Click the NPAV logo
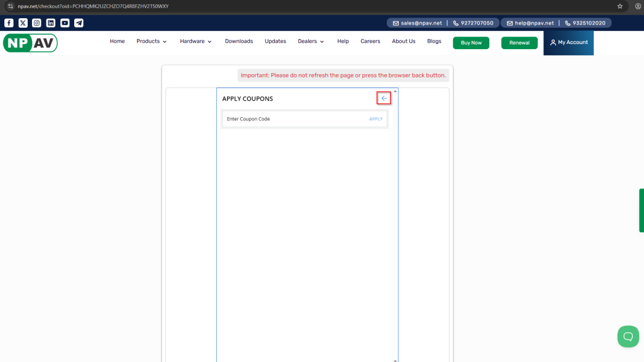This screenshot has width=644, height=362. 30,43
